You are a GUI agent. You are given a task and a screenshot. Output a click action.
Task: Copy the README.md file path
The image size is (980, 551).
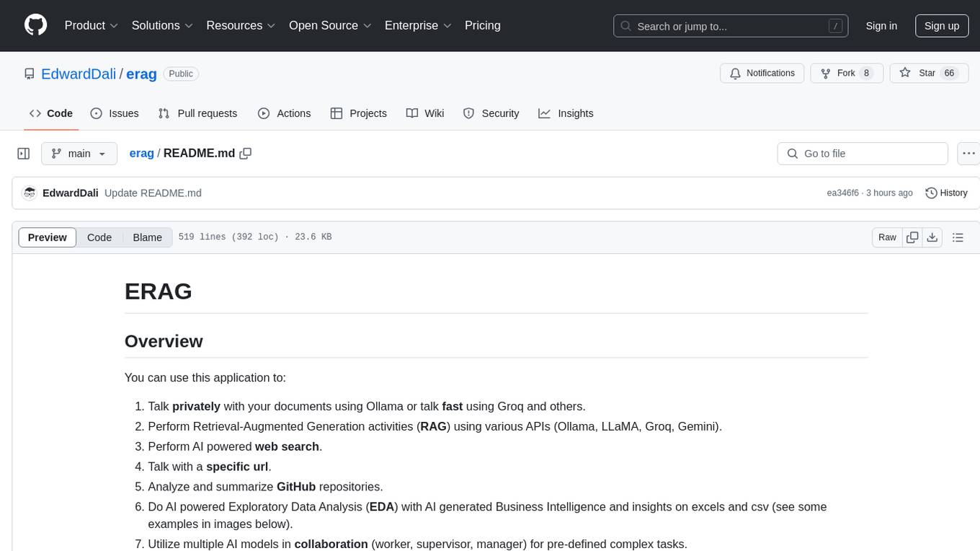pos(246,154)
